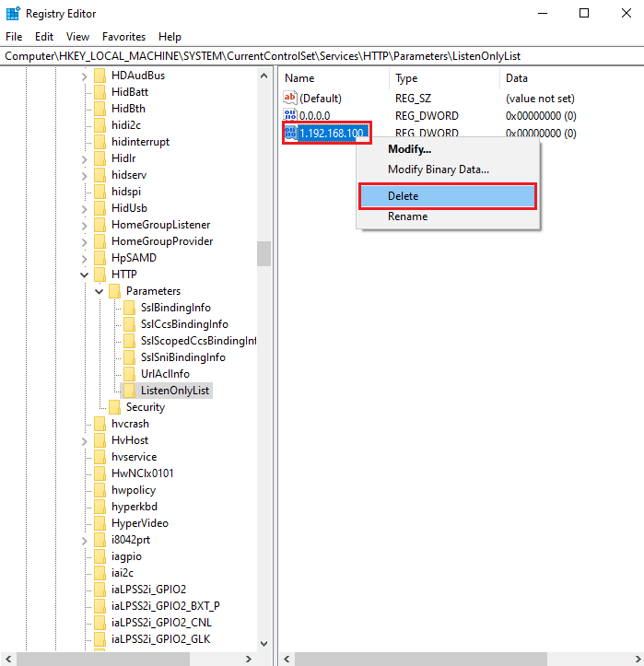
Task: Select the iaLPSS2i_GPIO2_CNL tree item
Action: click(x=161, y=623)
